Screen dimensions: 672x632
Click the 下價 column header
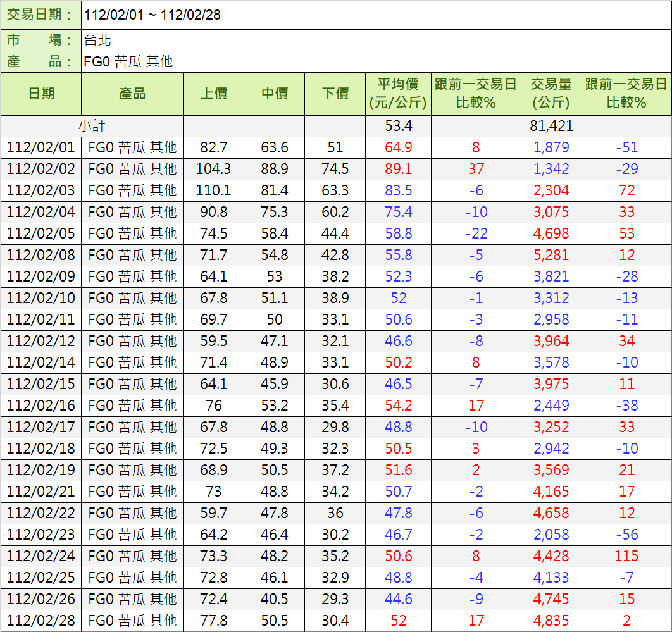[x=335, y=94]
